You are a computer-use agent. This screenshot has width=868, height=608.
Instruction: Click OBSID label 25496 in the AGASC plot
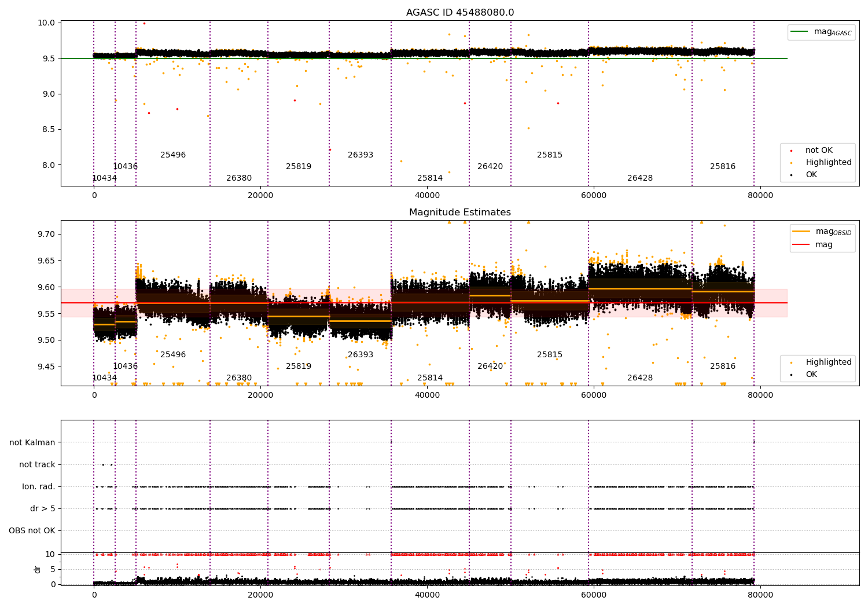click(173, 155)
